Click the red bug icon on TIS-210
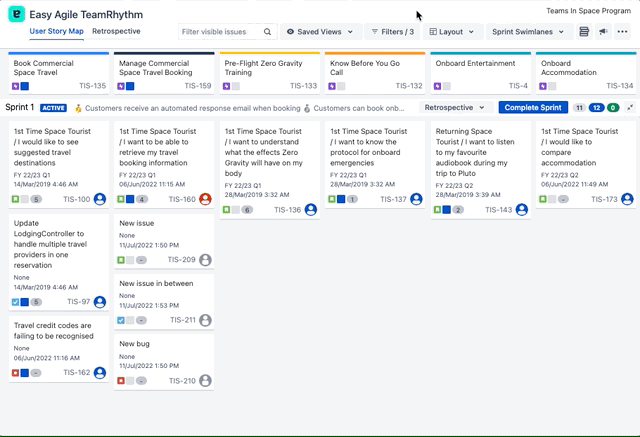Viewport: 640px width, 437px height. [x=121, y=381]
